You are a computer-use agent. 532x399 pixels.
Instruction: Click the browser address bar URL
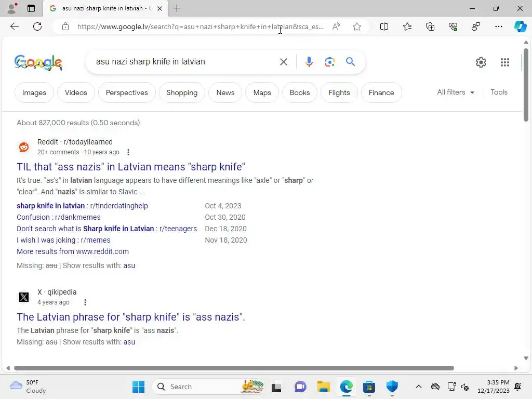click(x=200, y=26)
